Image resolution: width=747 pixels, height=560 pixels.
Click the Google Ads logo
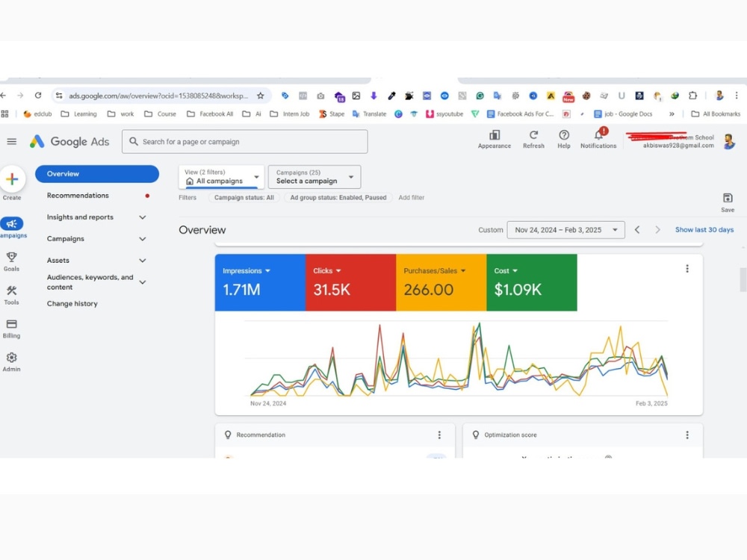coord(69,141)
